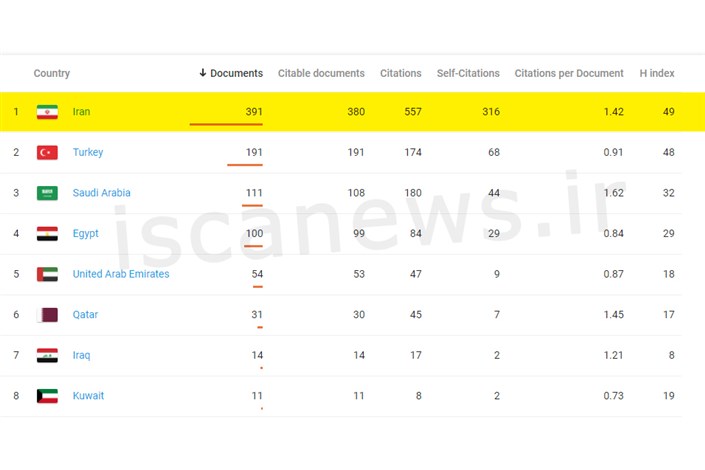Image resolution: width=705 pixels, height=470 pixels.
Task: Sort by Self-Citations column header
Action: coord(468,73)
